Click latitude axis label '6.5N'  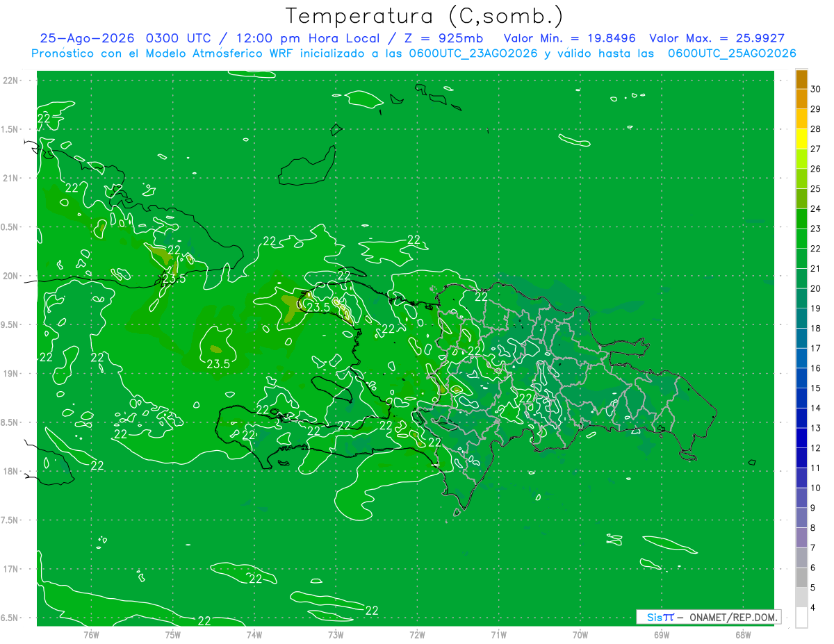click(10, 618)
